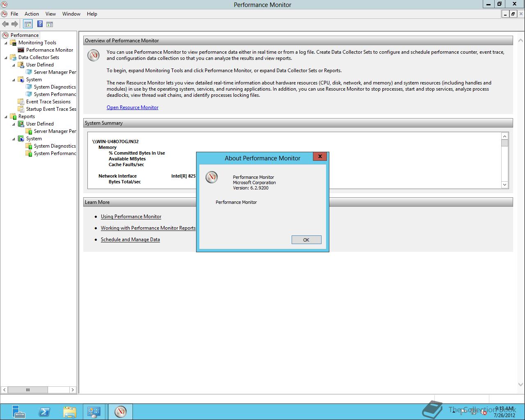The width and height of the screenshot is (525, 420).
Task: Toggle the Show/Hide Console Tree toolbar icon
Action: pos(27,24)
